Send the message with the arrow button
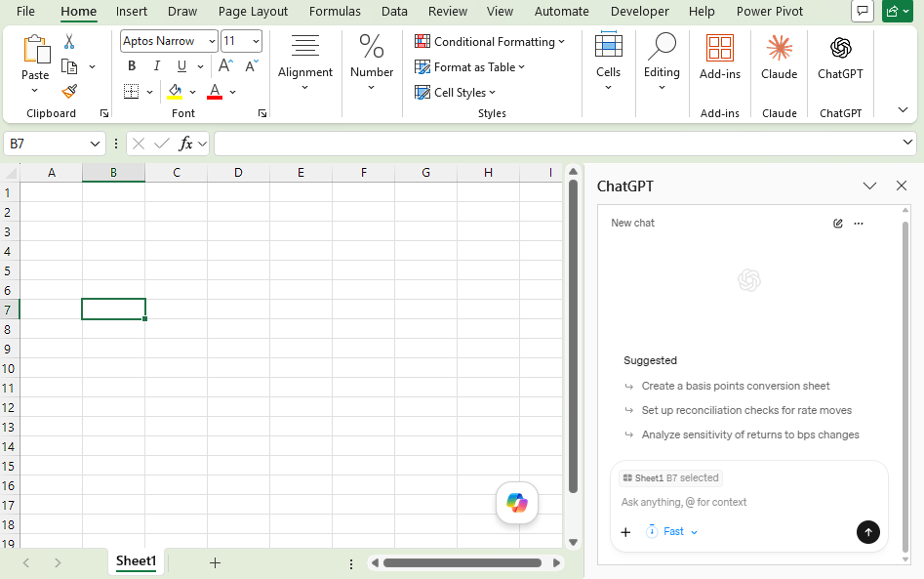924x579 pixels. coord(868,532)
